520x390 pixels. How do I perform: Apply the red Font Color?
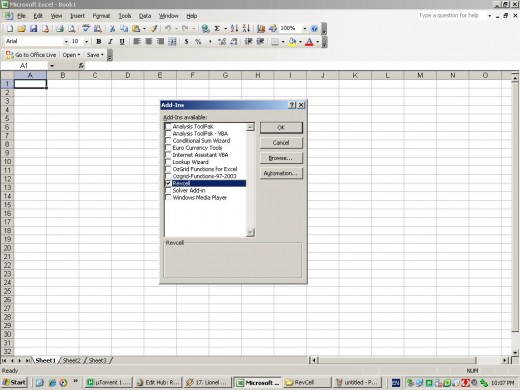[309, 42]
